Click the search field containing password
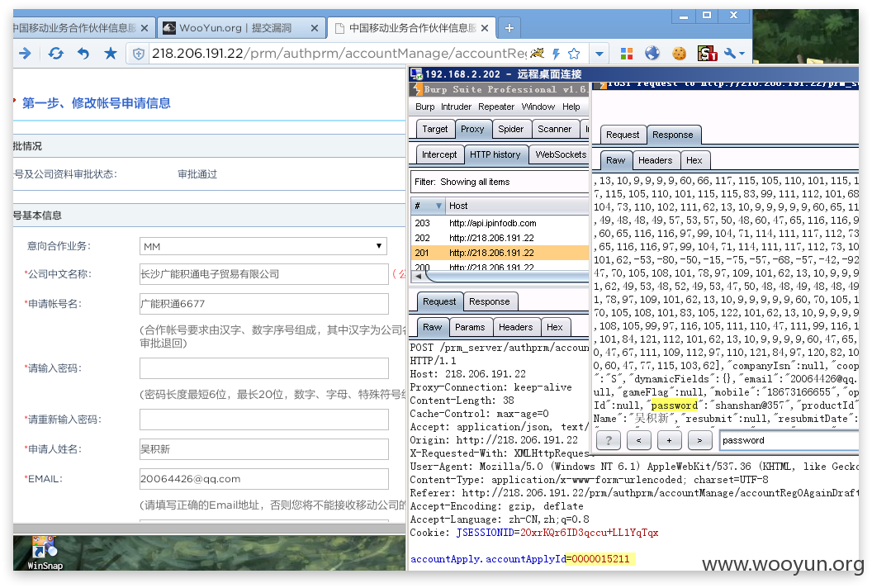This screenshot has height=588, width=872. [x=789, y=440]
